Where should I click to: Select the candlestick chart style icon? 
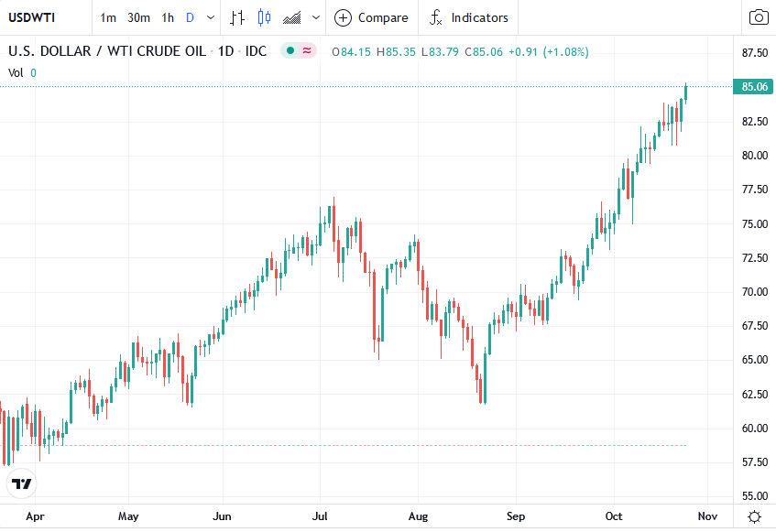coord(264,17)
